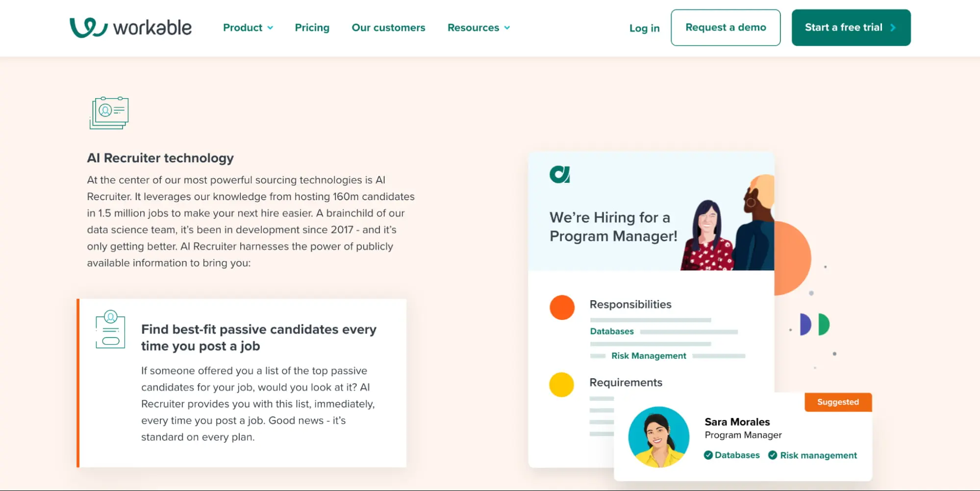Open the Product menu chevron arrow

tap(271, 28)
